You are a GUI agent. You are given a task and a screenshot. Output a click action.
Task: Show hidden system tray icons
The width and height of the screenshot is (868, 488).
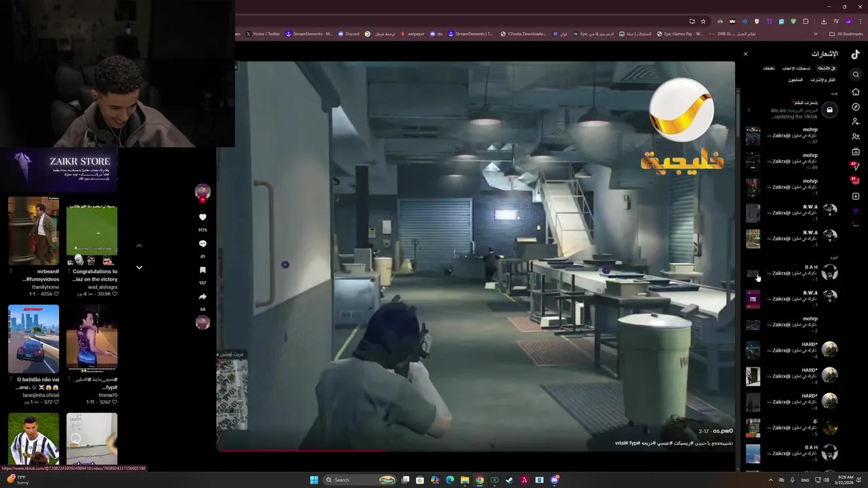pos(770,480)
